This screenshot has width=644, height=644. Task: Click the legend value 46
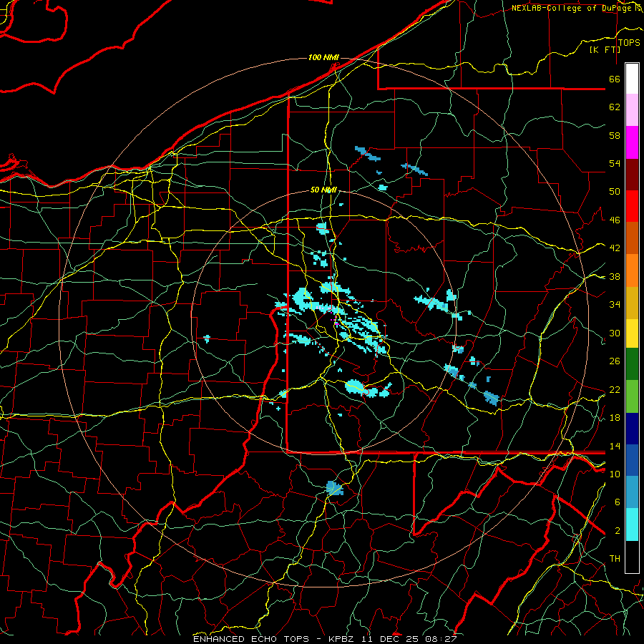coord(615,220)
